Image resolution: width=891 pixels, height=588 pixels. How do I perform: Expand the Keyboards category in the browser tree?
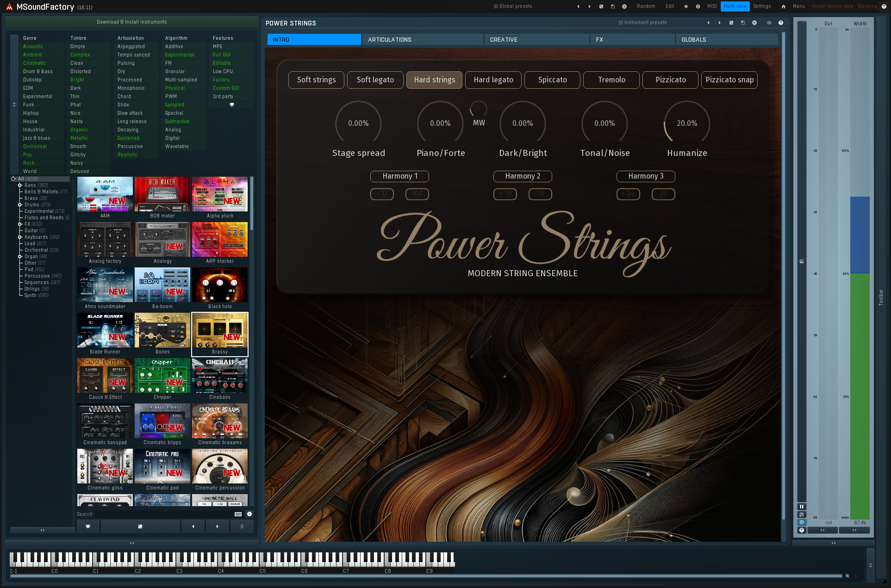20,237
